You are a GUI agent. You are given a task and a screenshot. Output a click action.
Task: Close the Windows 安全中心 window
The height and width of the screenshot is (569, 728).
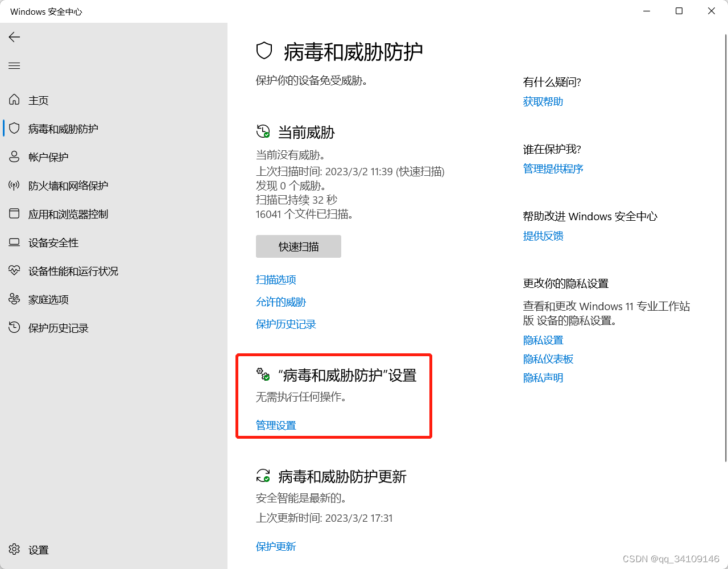pyautogui.click(x=712, y=11)
